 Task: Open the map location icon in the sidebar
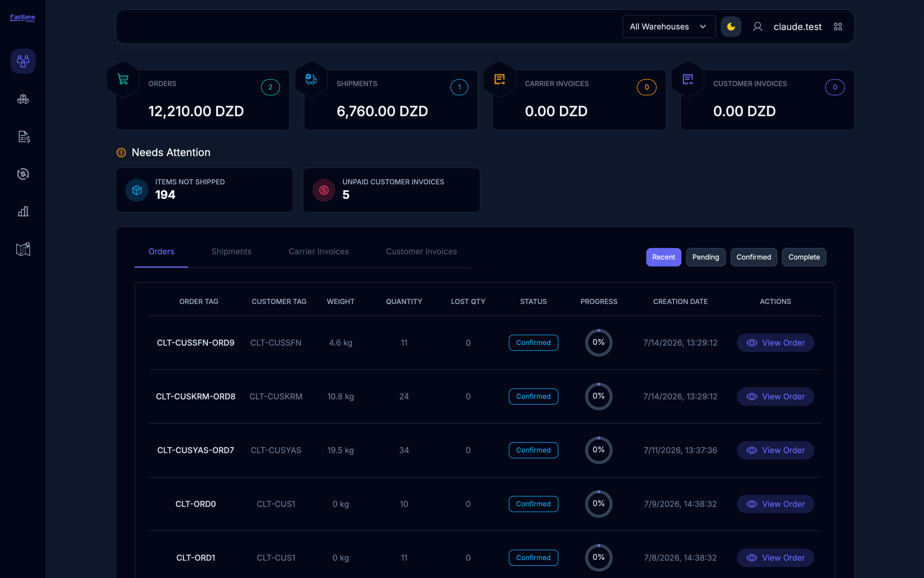(23, 249)
